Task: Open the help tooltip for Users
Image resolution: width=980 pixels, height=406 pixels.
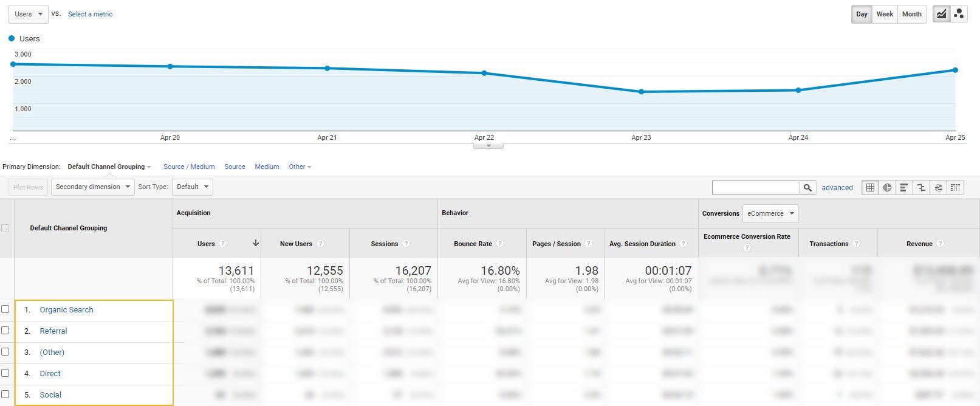Action: (x=223, y=244)
